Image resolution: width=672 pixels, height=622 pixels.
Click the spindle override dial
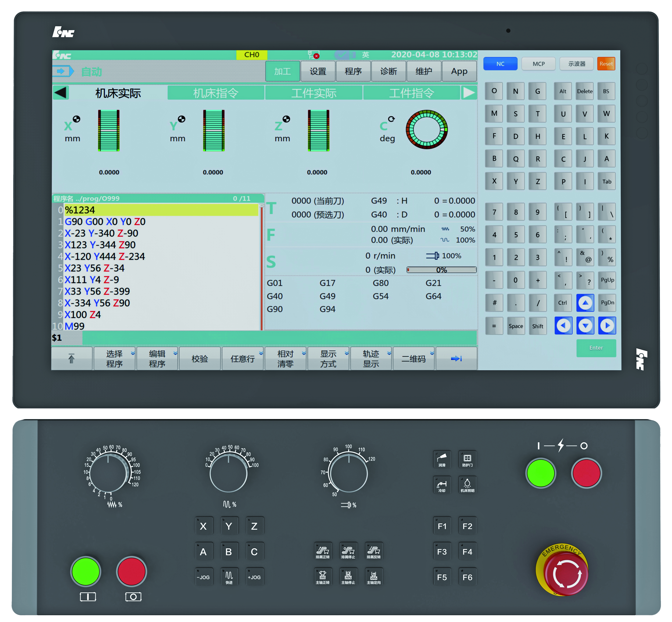point(349,473)
